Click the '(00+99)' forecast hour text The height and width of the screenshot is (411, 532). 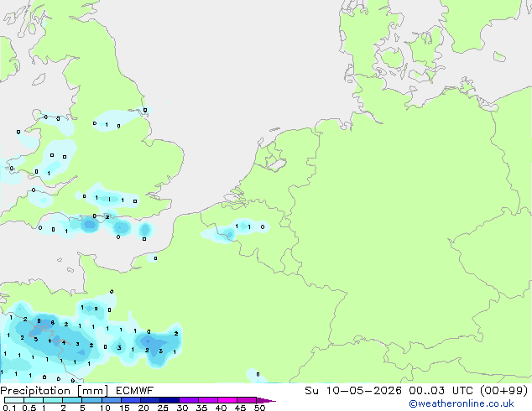point(504,391)
